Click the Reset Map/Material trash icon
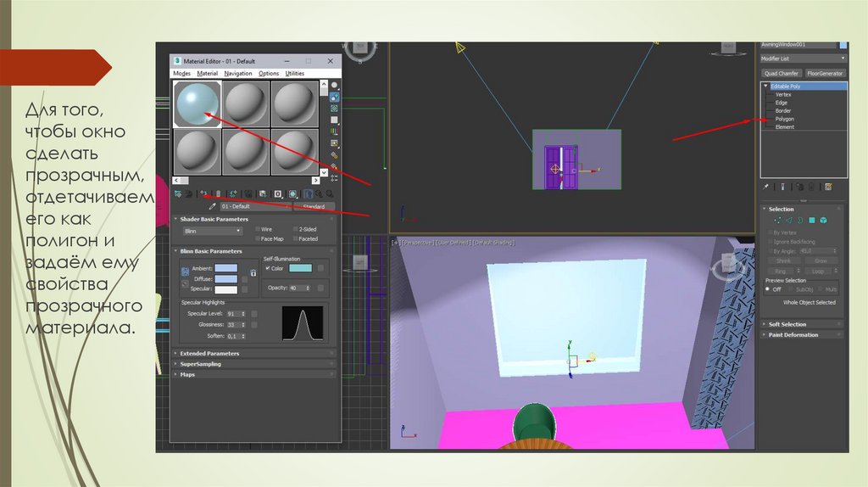Viewport: 868px width, 487px height. point(218,194)
